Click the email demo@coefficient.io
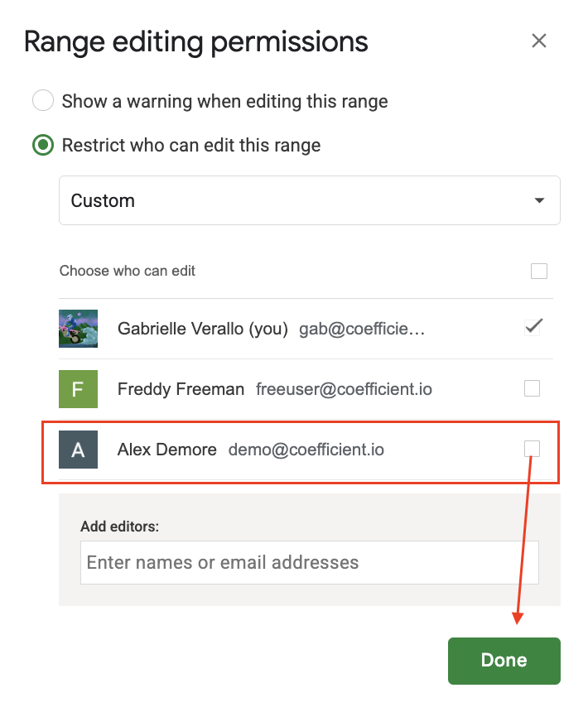 tap(306, 450)
